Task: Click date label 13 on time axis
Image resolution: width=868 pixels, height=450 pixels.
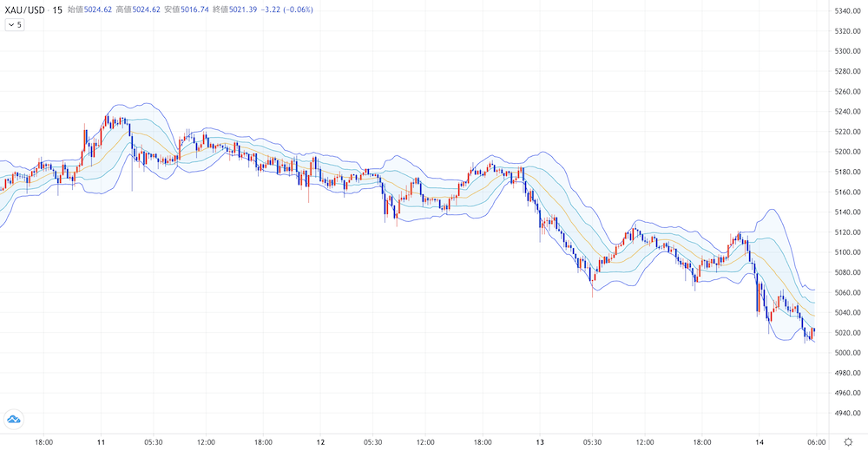Action: [x=540, y=441]
